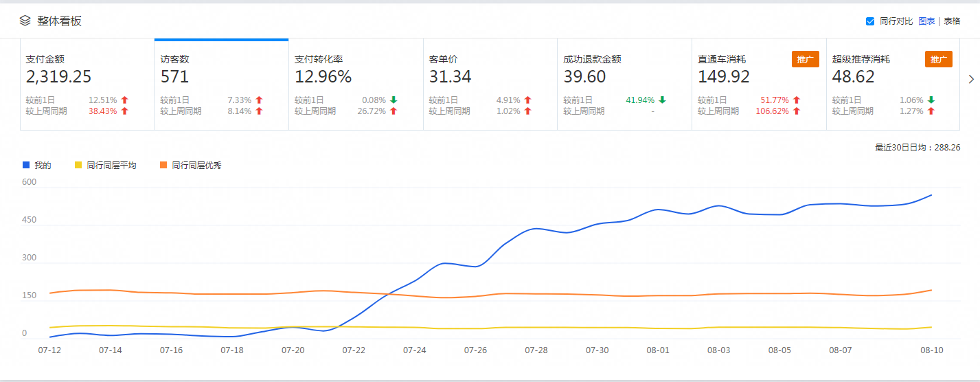Click red up arrow next to 4.91%
Screen dimensions: 980x382
(527, 100)
